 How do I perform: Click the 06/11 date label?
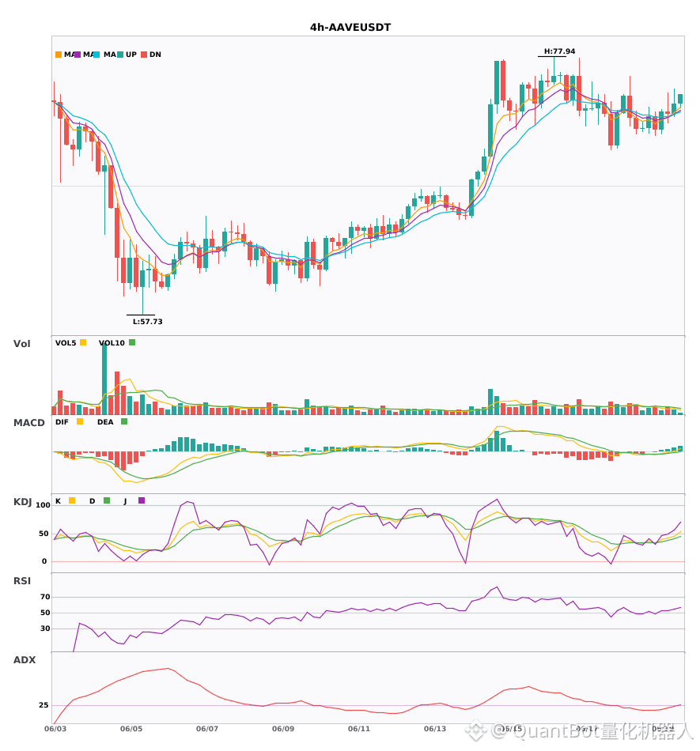pos(359,729)
